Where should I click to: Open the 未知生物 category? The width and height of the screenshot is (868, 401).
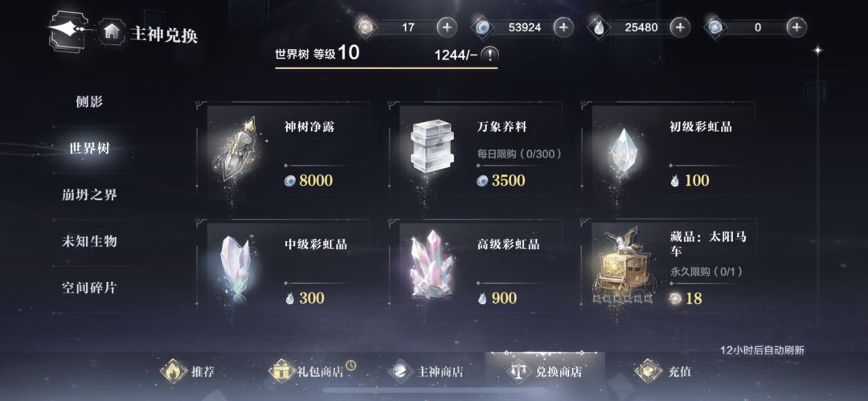pyautogui.click(x=89, y=242)
